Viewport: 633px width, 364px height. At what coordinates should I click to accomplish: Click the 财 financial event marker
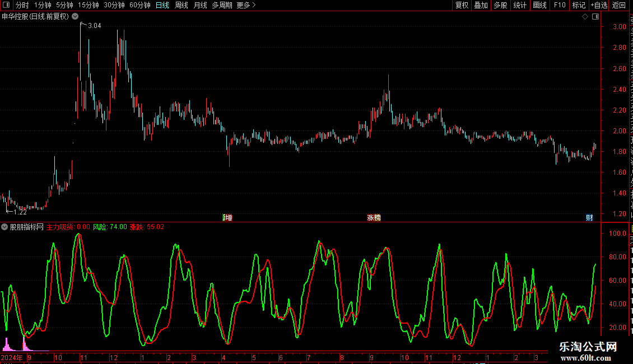[x=589, y=217]
